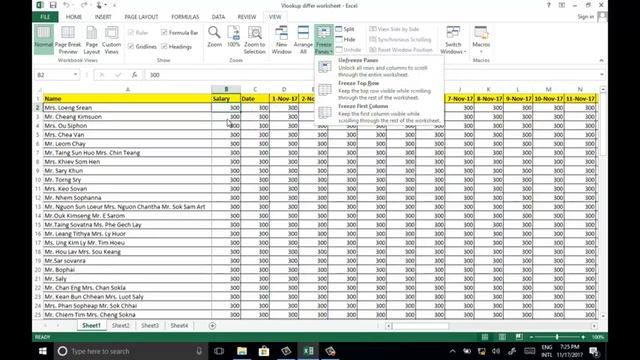
Task: Click Arrange All
Action: tap(303, 39)
